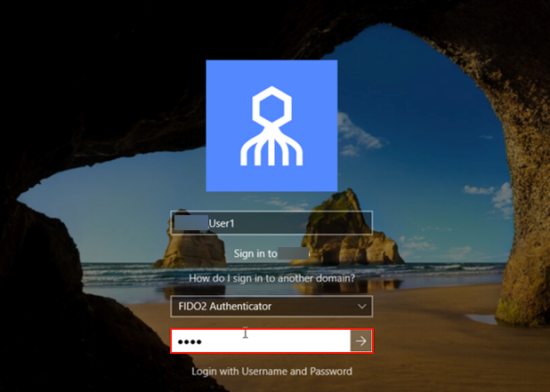Click the PIN entry field
The image size is (550, 392).
(261, 340)
